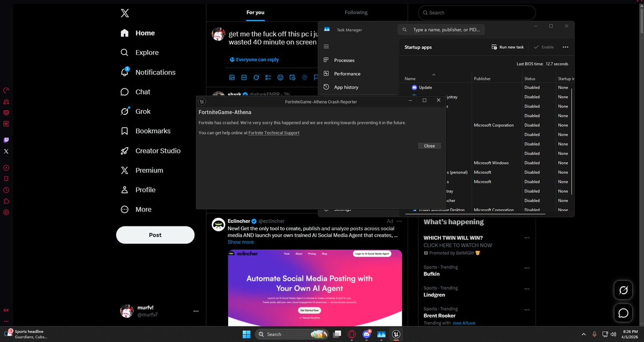Toggle the Task Manager hamburger navigation

326,47
